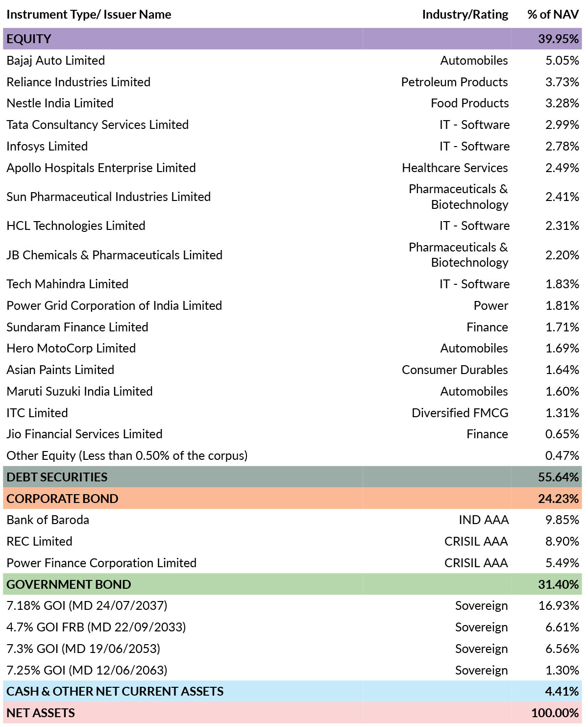Click Sun Pharmaceutical Industries Limited row
This screenshot has height=727, width=588.
[293, 197]
